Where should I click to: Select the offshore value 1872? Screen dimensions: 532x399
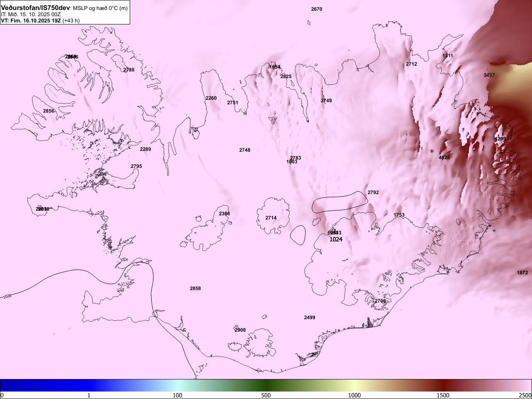point(522,273)
